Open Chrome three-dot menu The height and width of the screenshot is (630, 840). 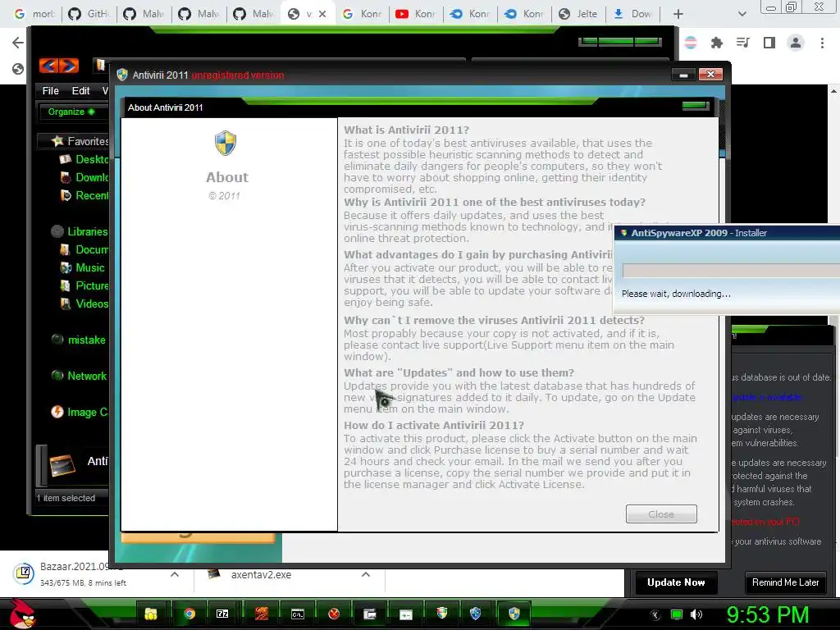822,43
